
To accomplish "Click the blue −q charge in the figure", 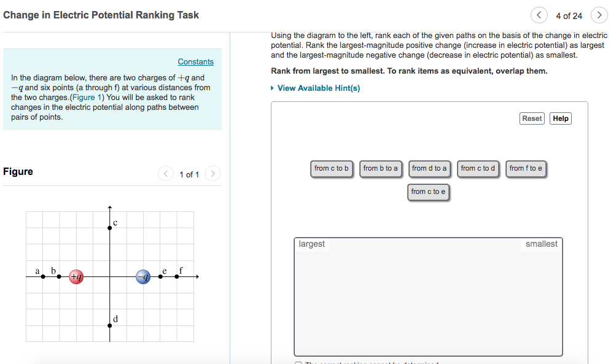I will [143, 276].
